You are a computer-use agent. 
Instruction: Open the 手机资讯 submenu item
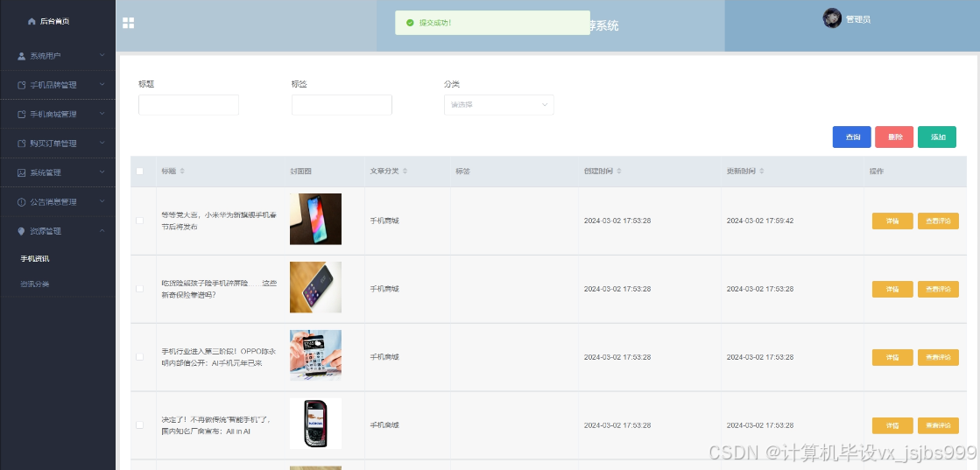coord(35,259)
